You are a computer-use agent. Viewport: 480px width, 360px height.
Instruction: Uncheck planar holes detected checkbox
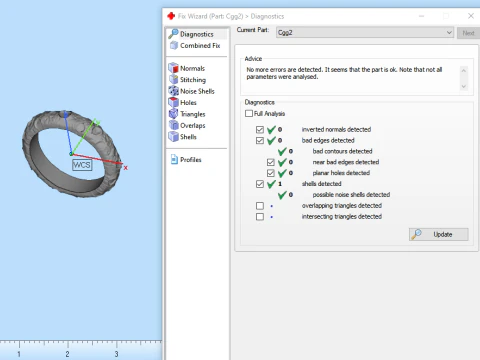pos(271,173)
